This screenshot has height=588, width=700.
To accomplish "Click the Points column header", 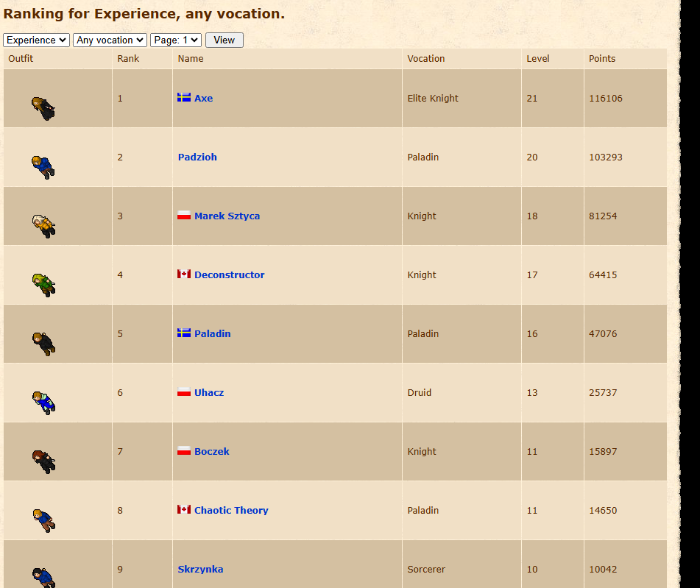I will click(x=602, y=59).
